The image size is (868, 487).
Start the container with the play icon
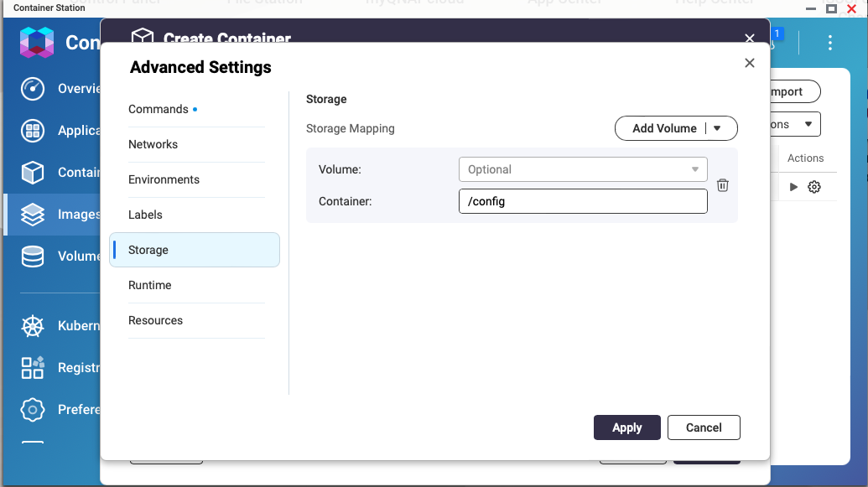point(793,187)
